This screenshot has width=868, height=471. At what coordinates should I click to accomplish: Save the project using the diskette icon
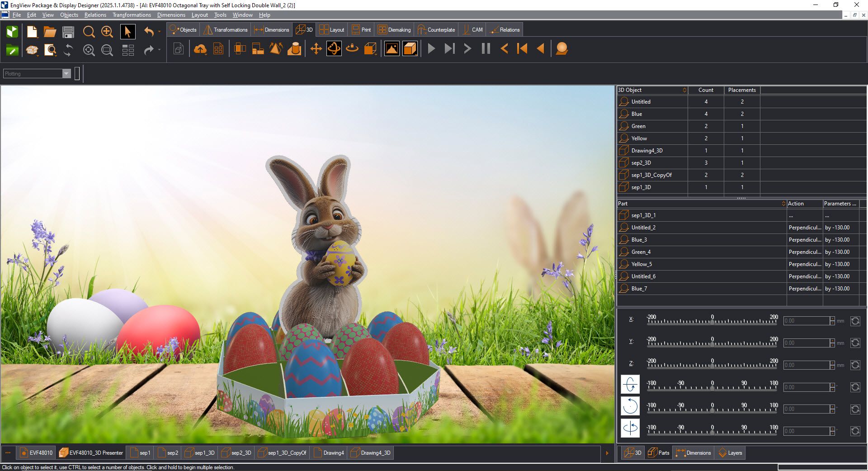click(68, 32)
